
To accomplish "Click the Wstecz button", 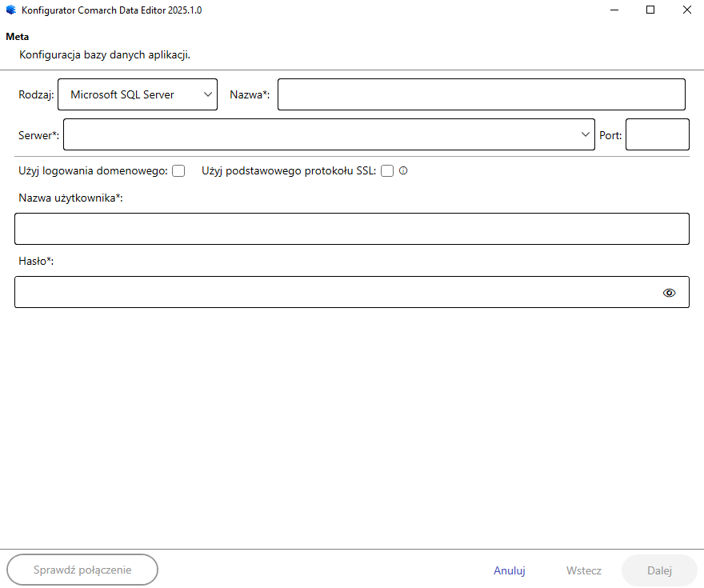I will (x=583, y=570).
